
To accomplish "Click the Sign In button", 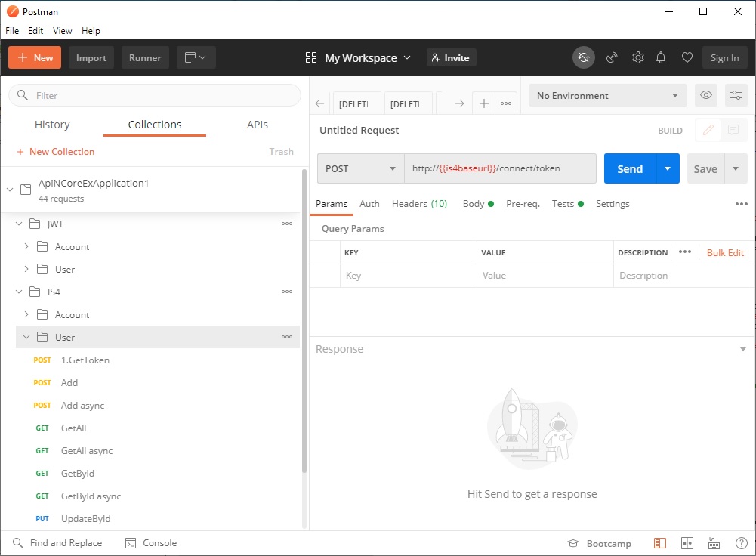I will (725, 58).
